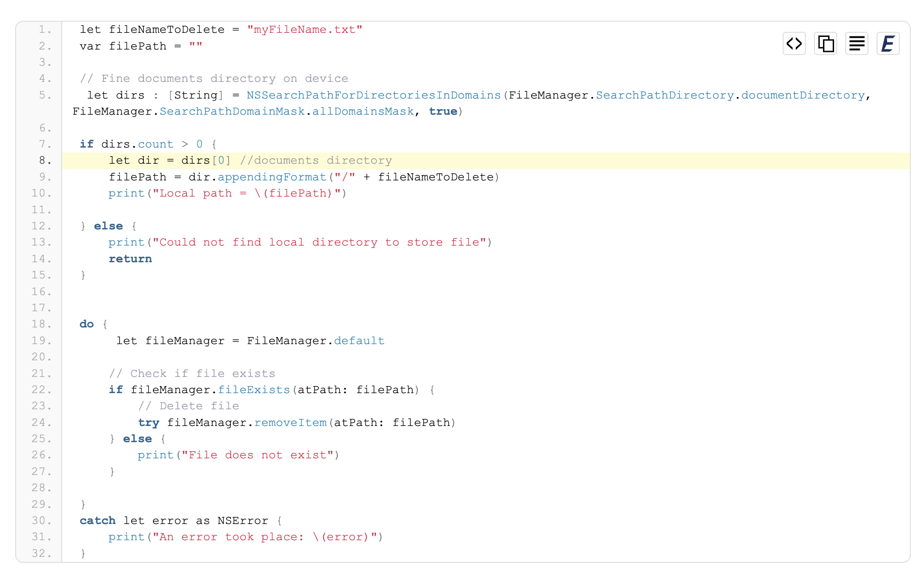Image resolution: width=924 pixels, height=571 pixels.
Task: Click the angle-brackets view source icon
Action: tap(794, 43)
